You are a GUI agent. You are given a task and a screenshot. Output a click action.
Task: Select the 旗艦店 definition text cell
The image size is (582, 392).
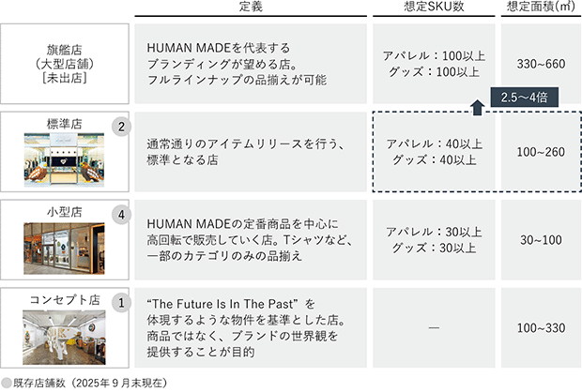[x=250, y=63]
